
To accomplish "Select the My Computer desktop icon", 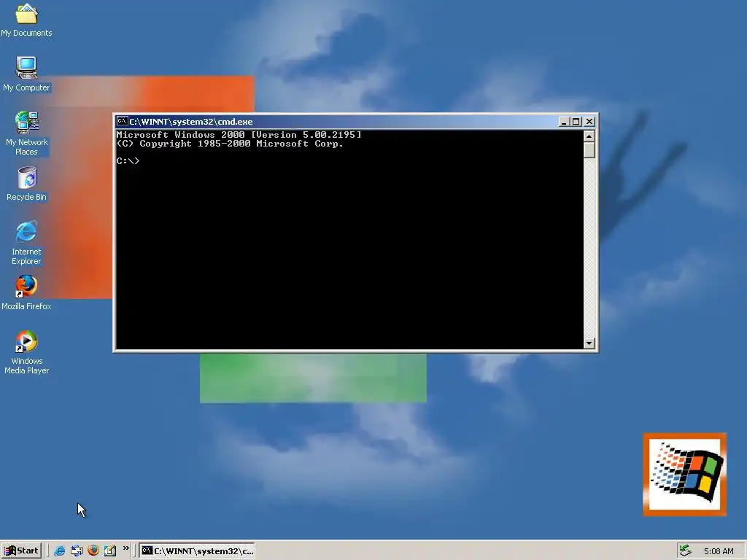I will tap(27, 74).
